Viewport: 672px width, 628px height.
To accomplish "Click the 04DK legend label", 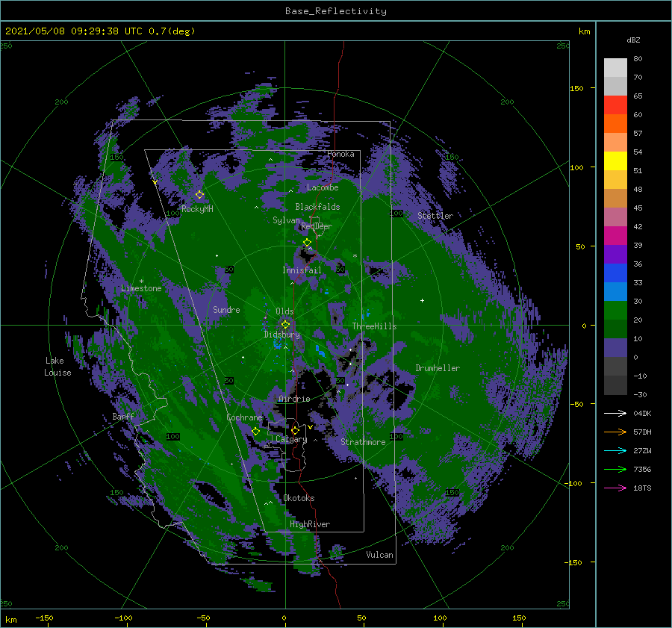I will coord(642,413).
